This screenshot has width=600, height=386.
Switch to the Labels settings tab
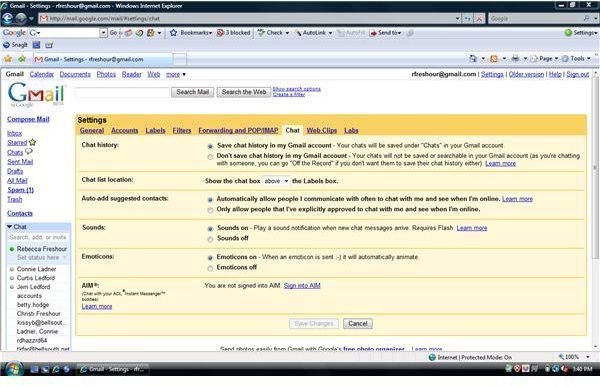coord(155,130)
